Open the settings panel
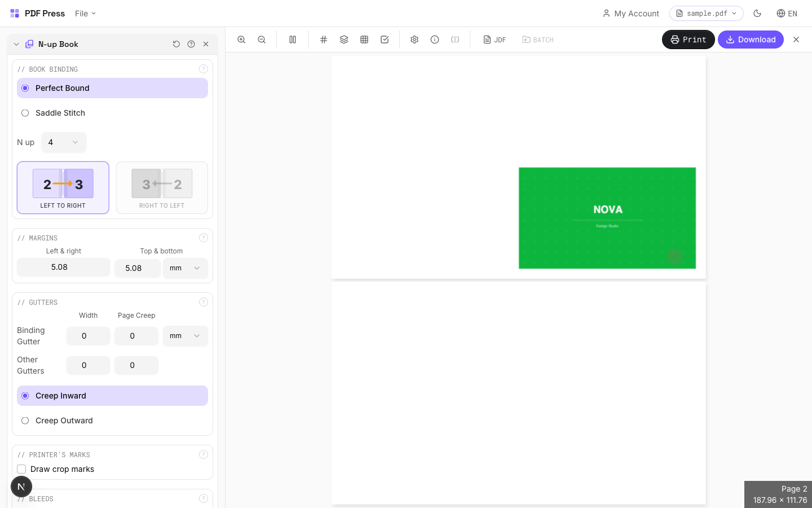This screenshot has height=508, width=812. (x=414, y=40)
